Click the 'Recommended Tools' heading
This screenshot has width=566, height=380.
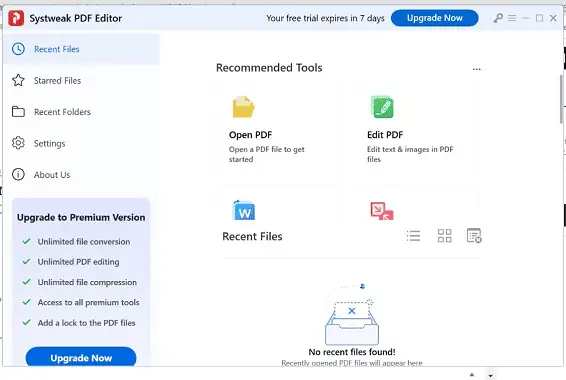[x=269, y=67]
